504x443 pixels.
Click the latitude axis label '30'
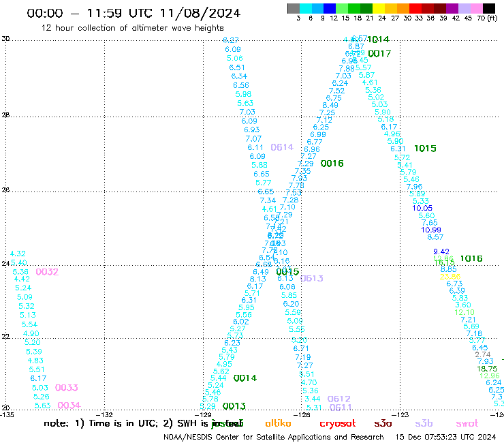click(x=5, y=39)
